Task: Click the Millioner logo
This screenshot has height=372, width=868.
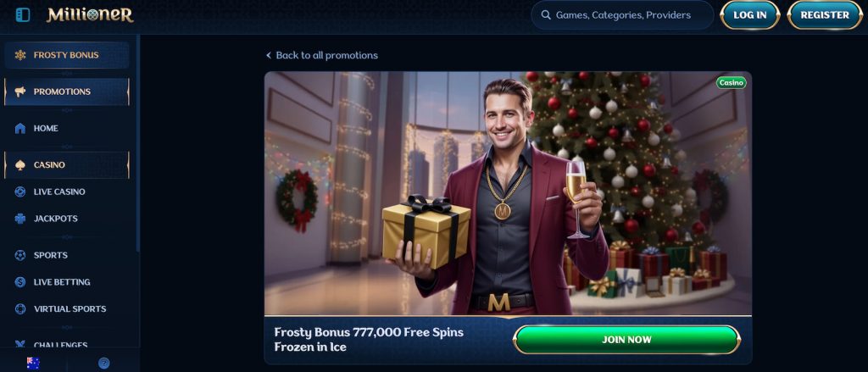Action: point(90,15)
